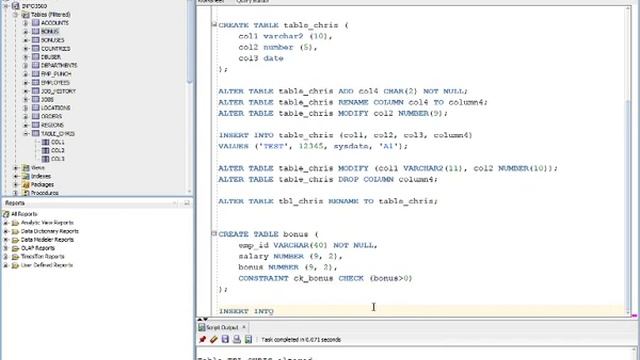Clear Script Output with eraser icon

[x=213, y=339]
